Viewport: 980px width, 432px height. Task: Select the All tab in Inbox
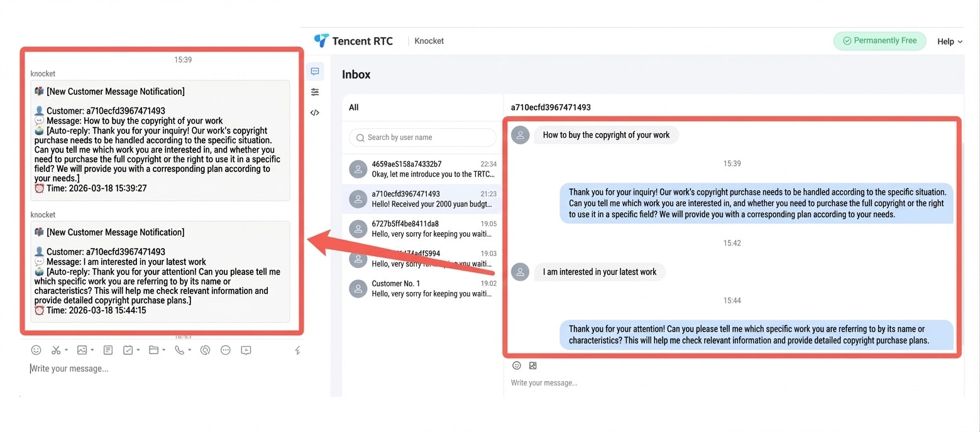(x=354, y=107)
